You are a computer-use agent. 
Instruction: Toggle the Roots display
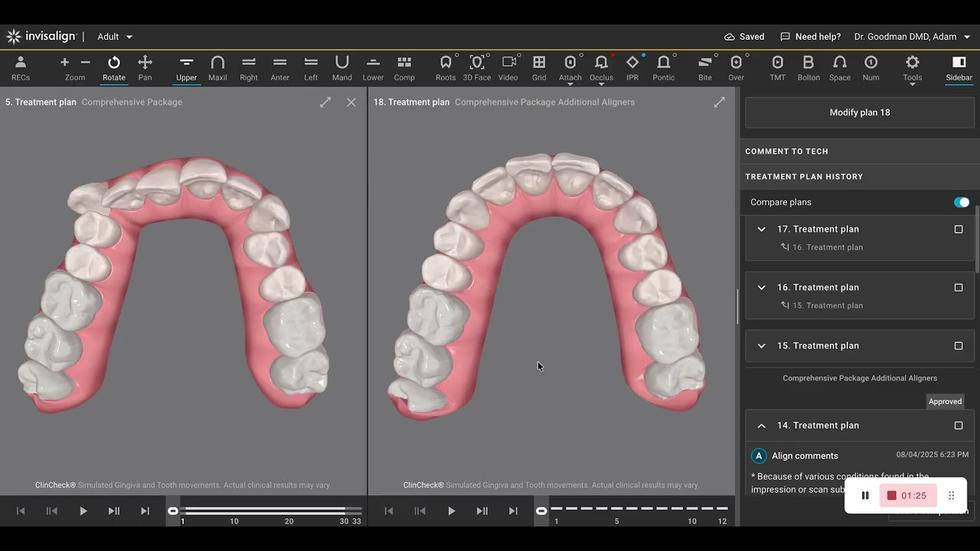446,67
